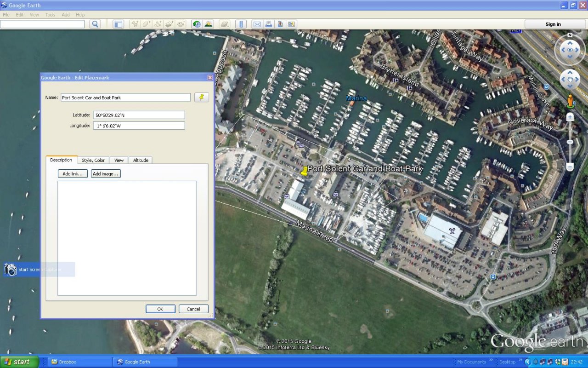Open the Edit menu
The height and width of the screenshot is (368, 588).
click(20, 15)
